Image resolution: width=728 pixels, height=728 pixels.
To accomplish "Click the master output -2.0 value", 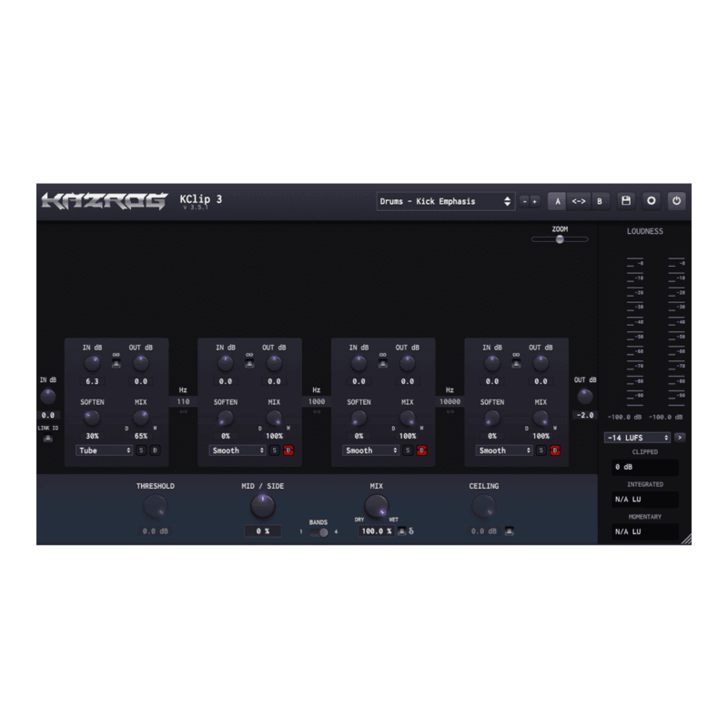I will (585, 415).
